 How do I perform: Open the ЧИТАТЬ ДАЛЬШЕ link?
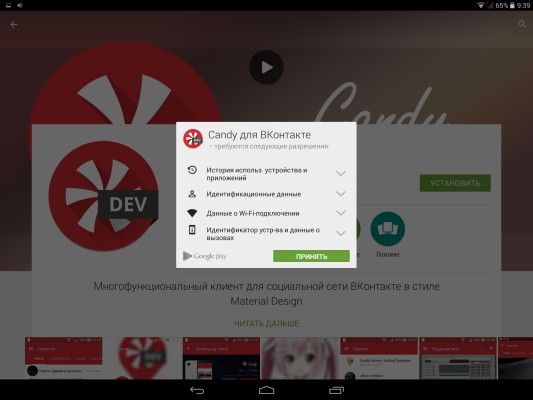click(266, 324)
